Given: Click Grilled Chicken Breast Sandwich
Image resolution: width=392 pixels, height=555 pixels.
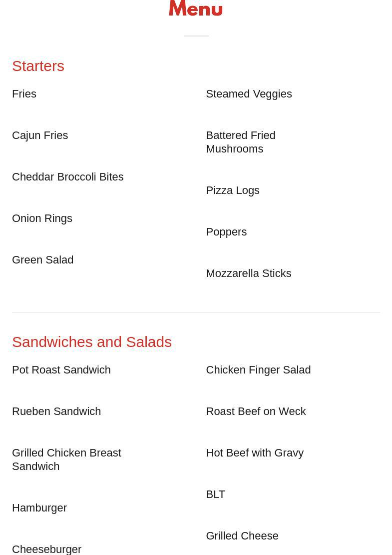Looking at the screenshot, I should pos(66,459).
